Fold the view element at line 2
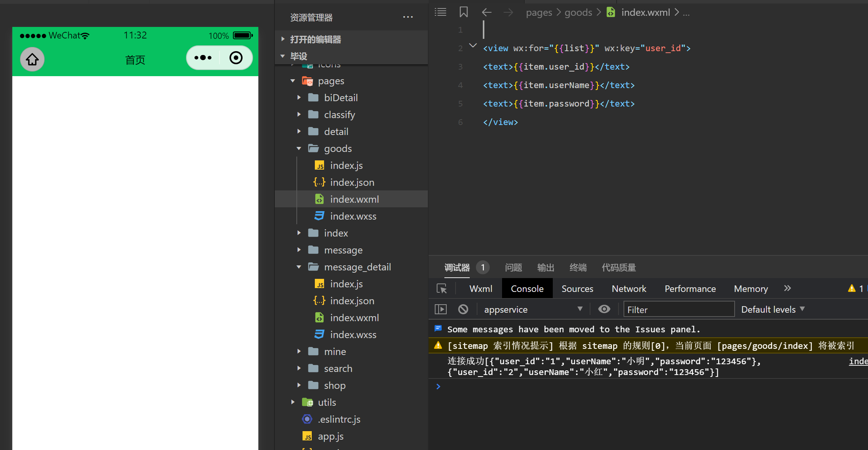Image resolution: width=868 pixels, height=450 pixels. tap(473, 46)
